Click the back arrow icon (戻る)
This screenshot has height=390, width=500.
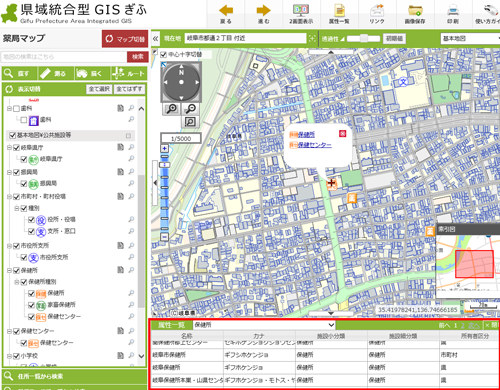pyautogui.click(x=226, y=10)
